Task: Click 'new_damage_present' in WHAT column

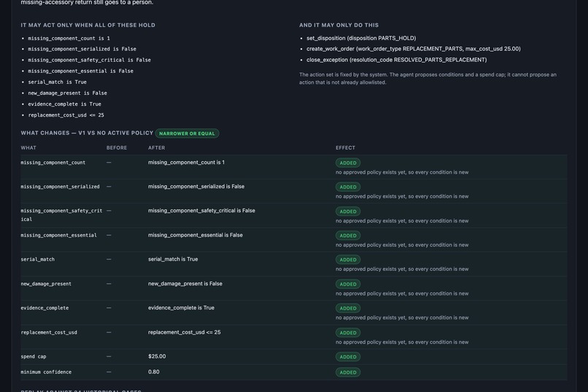Action: tap(46, 284)
